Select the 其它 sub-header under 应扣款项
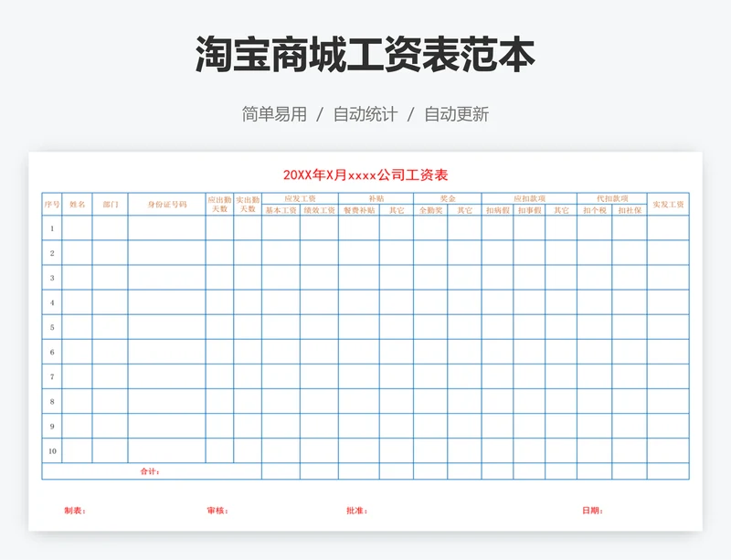The width and height of the screenshot is (731, 560). coord(561,210)
